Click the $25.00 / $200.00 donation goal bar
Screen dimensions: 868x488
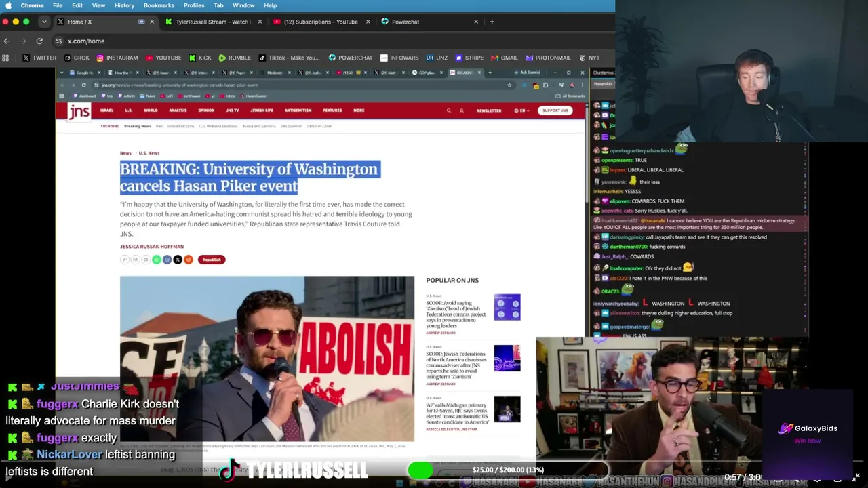tap(508, 470)
